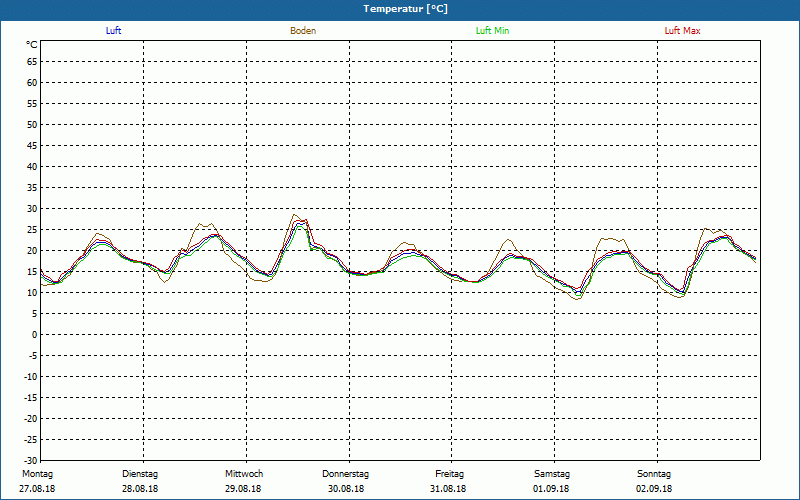800x500 pixels.
Task: Click the -15 y-axis value
Action: pyautogui.click(x=31, y=398)
